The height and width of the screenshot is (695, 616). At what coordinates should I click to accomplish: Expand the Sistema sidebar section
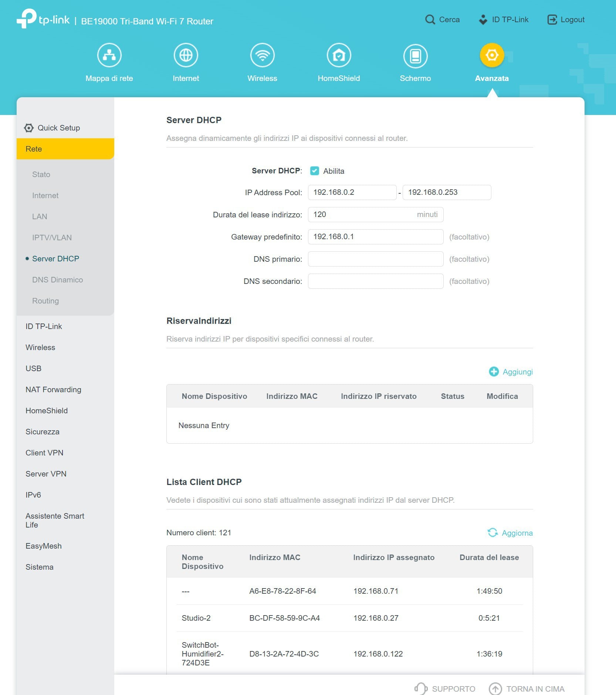[x=40, y=567]
